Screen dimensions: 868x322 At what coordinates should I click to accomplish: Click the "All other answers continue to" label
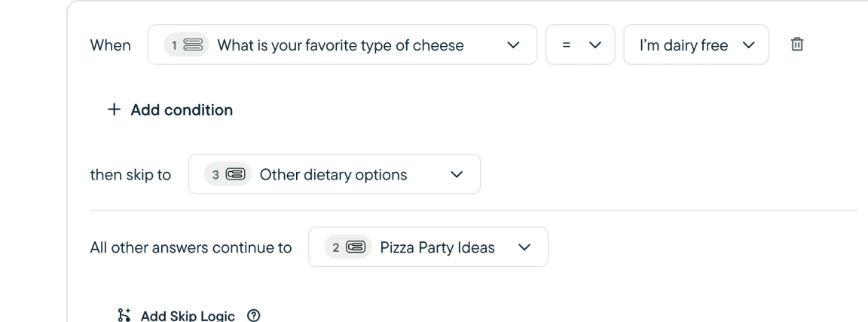click(x=191, y=247)
